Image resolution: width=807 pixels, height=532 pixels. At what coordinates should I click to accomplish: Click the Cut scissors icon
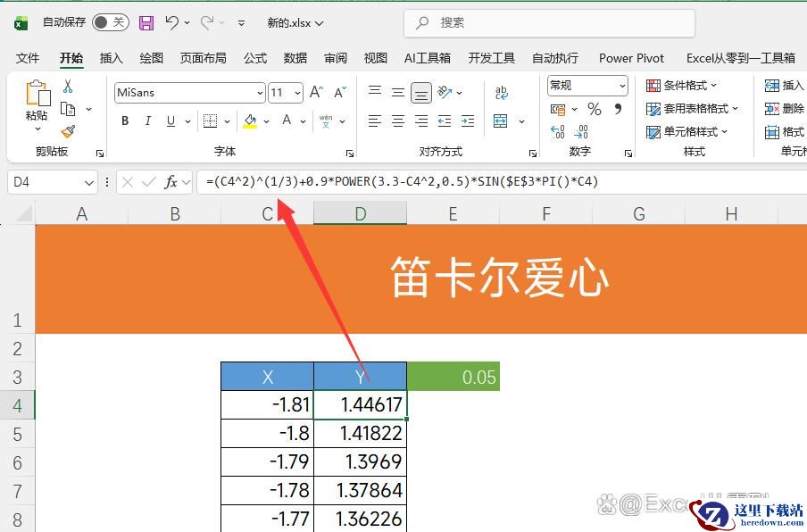point(68,87)
